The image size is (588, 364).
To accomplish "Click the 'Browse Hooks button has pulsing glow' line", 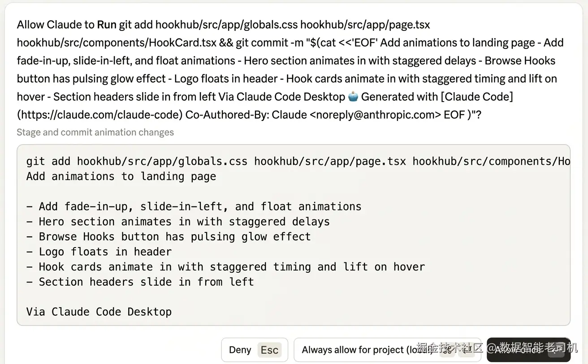I will [x=169, y=236].
